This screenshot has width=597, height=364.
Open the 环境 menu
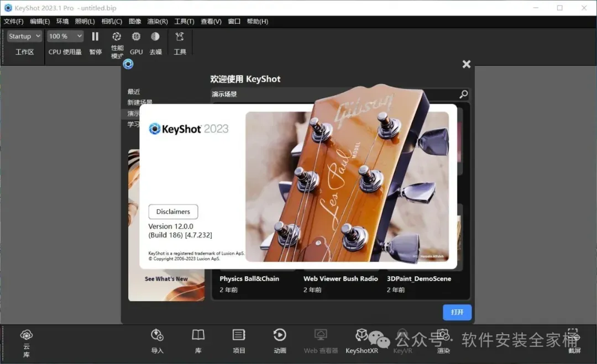coord(62,22)
